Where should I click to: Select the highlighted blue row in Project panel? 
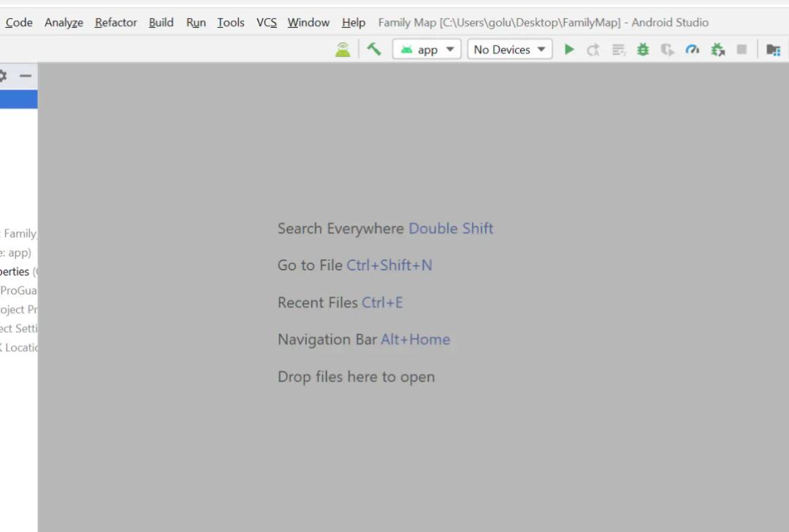coord(18,99)
